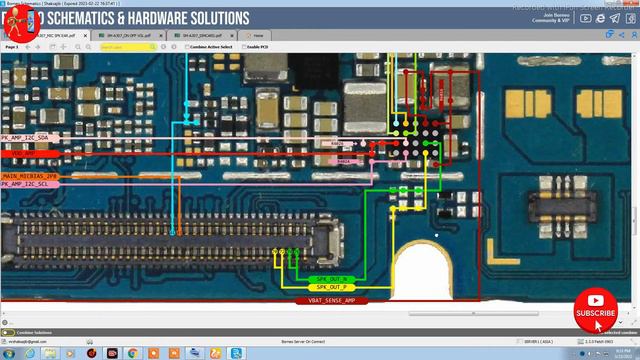The height and width of the screenshot is (360, 640).
Task: Enable the Combine Active Select checkbox
Action: pyautogui.click(x=187, y=47)
